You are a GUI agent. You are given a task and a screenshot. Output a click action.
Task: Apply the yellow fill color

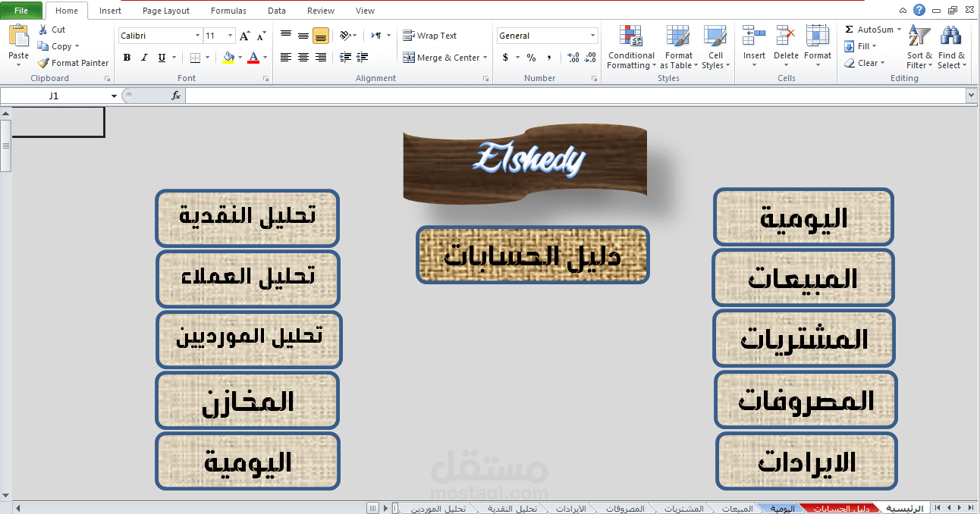click(228, 58)
